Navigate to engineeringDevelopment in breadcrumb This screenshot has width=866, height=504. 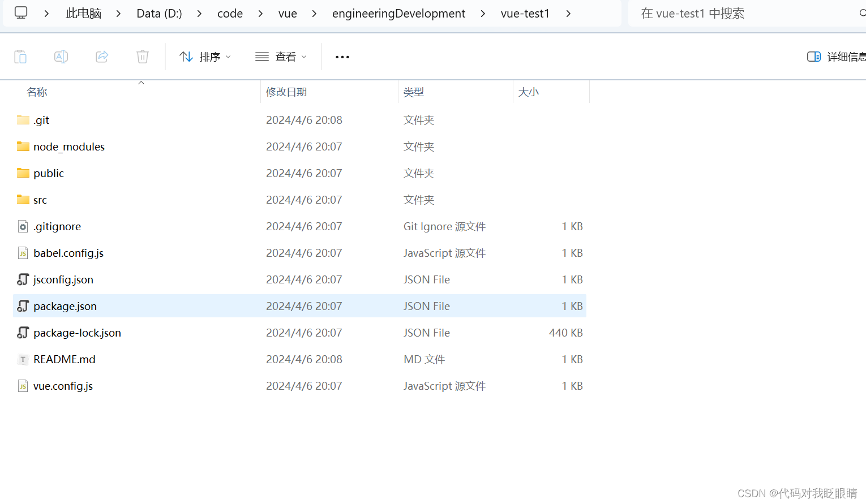[x=398, y=14]
